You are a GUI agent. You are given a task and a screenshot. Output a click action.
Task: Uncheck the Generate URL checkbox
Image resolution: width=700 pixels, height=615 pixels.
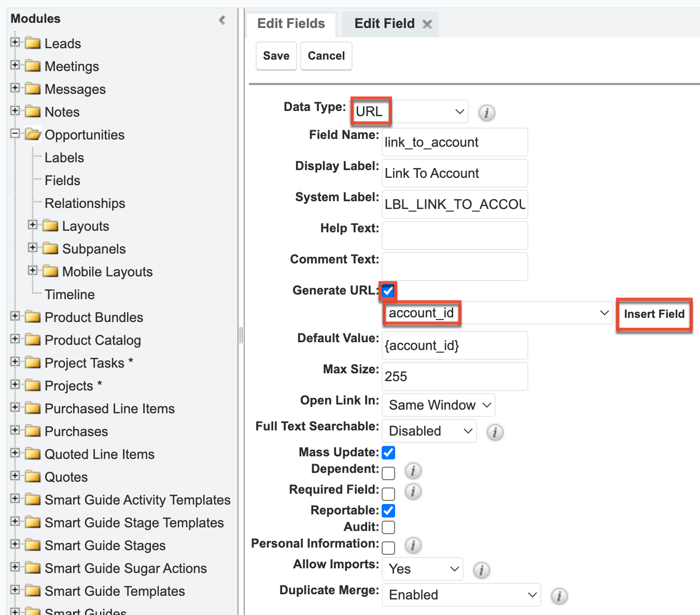point(388,291)
